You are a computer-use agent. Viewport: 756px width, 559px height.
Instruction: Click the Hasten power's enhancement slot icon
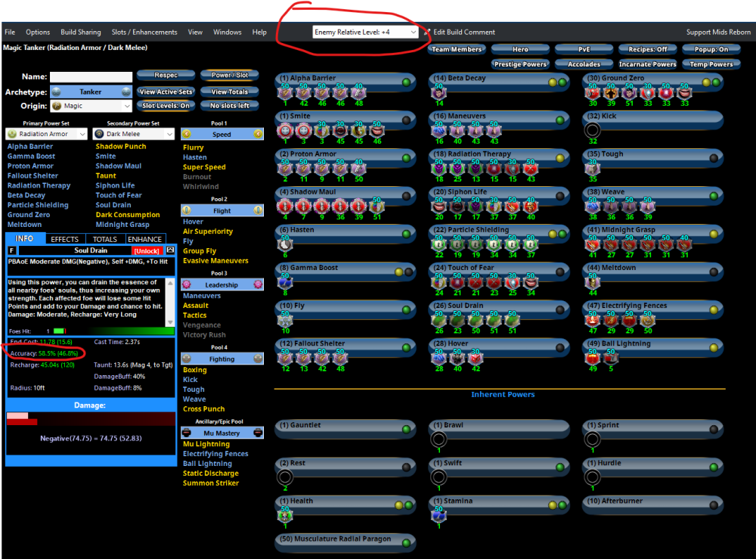click(285, 244)
